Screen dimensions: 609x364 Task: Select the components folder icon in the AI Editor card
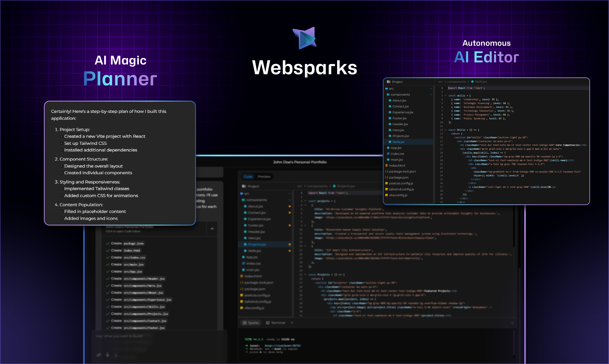point(388,94)
